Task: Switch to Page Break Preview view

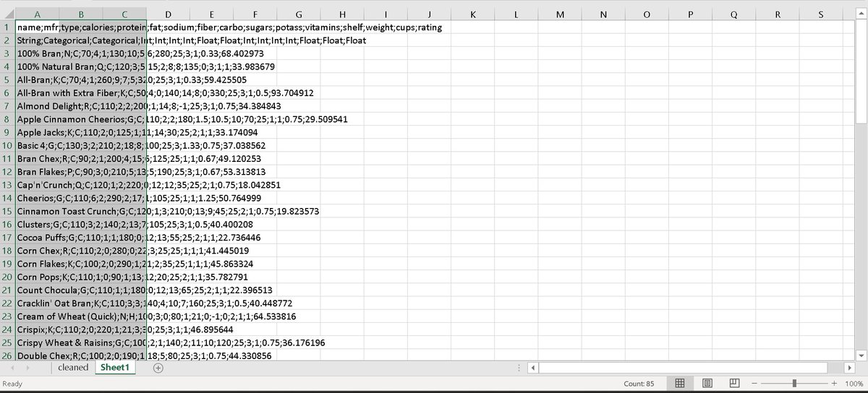Action: coord(734,383)
